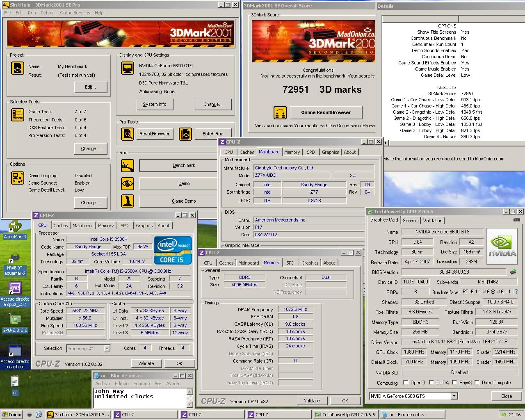
Task: Click the NVIDIA tray icon in taskbar
Action: coord(503,415)
